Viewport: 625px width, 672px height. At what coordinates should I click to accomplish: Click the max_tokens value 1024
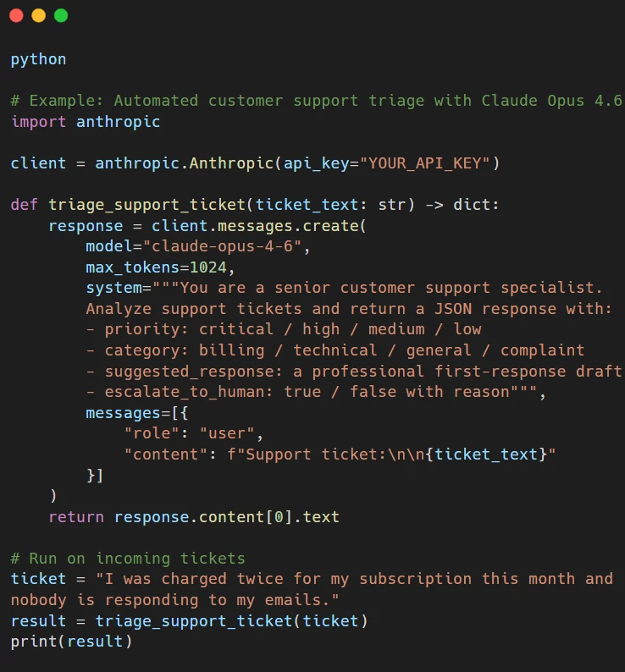[207, 267]
